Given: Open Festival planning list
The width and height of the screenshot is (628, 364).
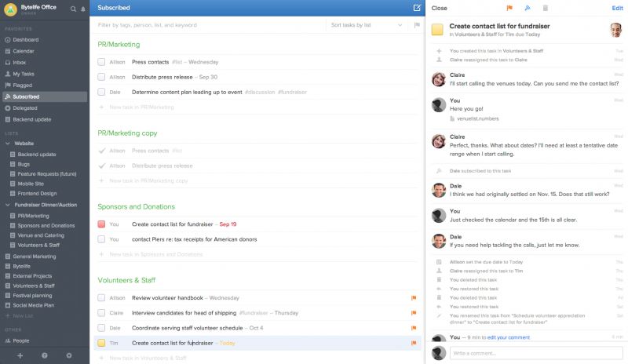Looking at the screenshot, I should [x=32, y=296].
